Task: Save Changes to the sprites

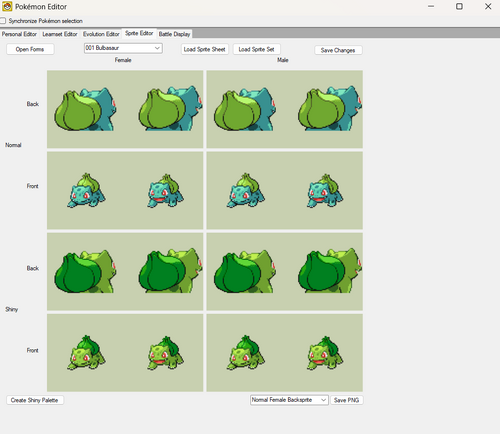Action: pyautogui.click(x=338, y=50)
